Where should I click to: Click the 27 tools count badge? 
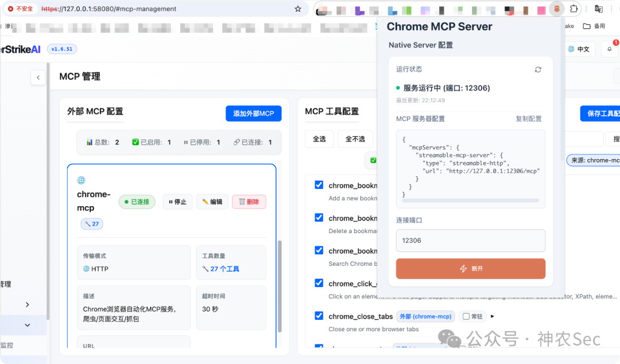(92, 224)
